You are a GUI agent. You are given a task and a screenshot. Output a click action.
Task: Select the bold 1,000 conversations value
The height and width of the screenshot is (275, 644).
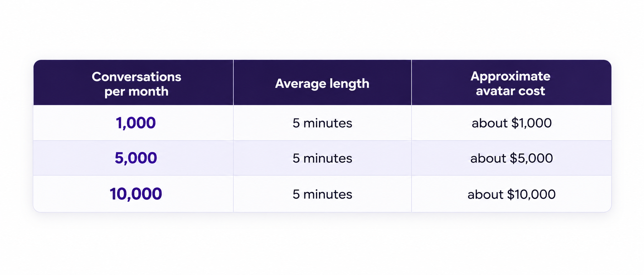point(136,123)
